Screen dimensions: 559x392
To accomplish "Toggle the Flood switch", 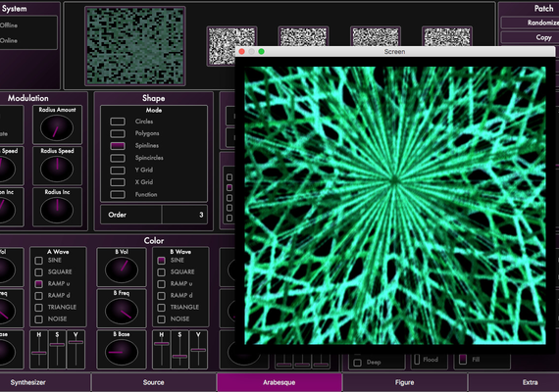I will click(417, 360).
